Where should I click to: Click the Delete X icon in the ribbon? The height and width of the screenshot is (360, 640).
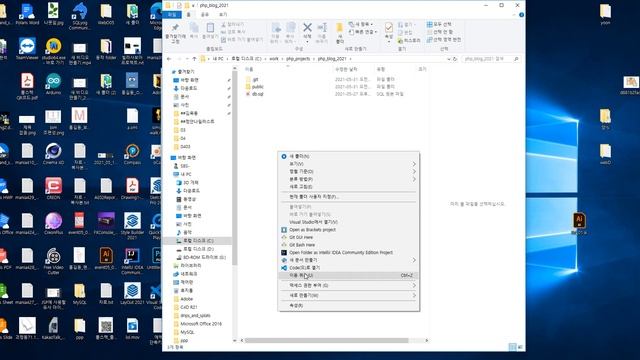coord(307,28)
